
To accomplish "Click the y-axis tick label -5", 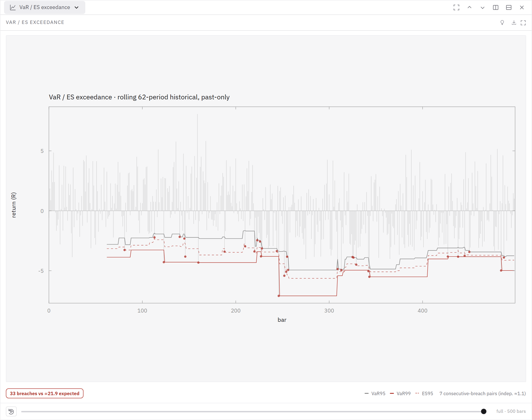I will coord(41,271).
